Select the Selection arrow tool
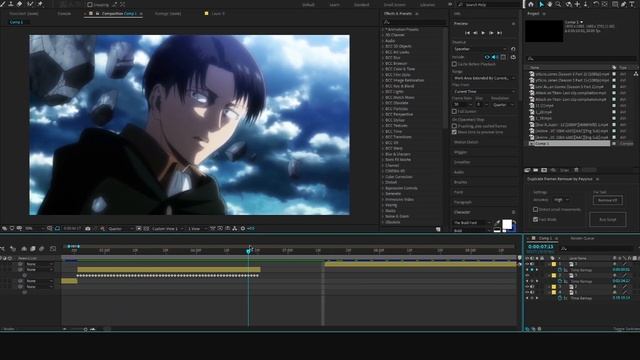 pyautogui.click(x=541, y=4)
